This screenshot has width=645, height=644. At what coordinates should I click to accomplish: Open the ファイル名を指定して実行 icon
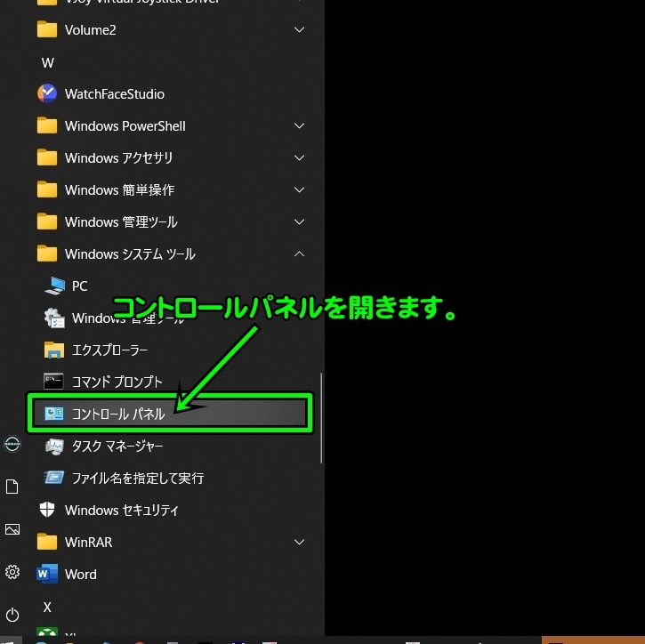pos(54,478)
